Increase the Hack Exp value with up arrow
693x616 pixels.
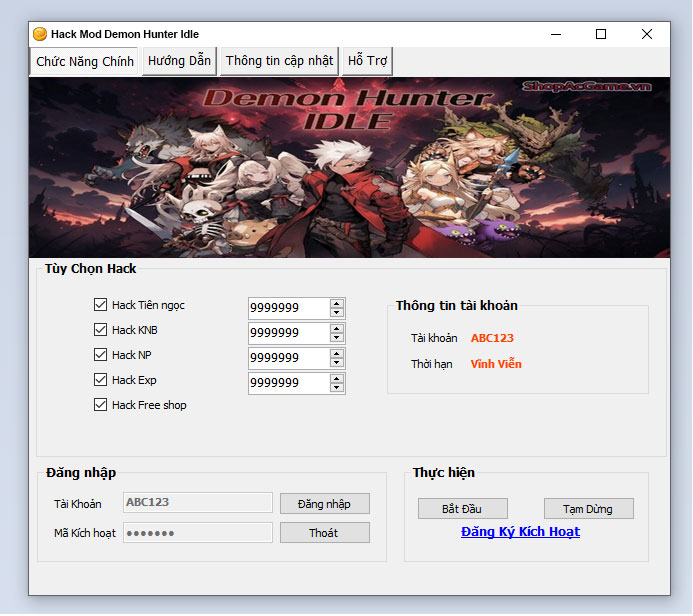coord(337,379)
